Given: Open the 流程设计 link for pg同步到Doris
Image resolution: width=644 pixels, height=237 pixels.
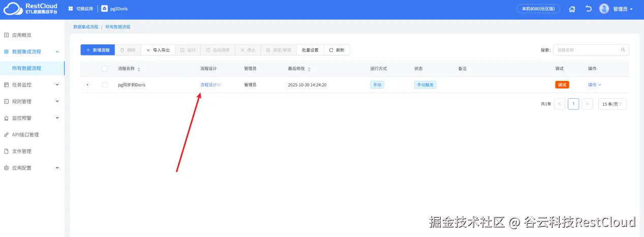Looking at the screenshot, I should coord(208,85).
